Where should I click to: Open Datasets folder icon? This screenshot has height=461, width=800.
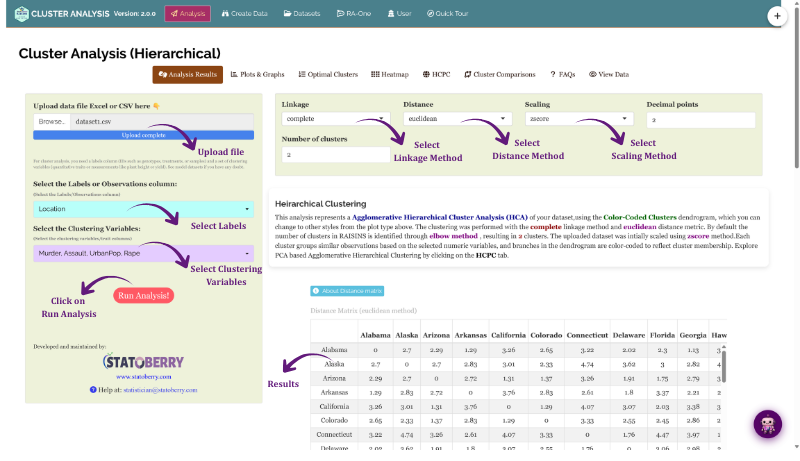coord(287,14)
